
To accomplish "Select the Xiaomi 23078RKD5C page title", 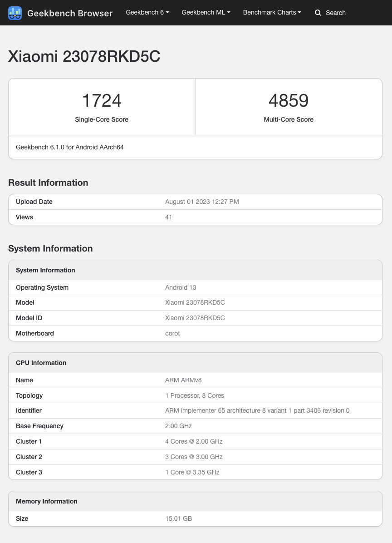I will 84,56.
